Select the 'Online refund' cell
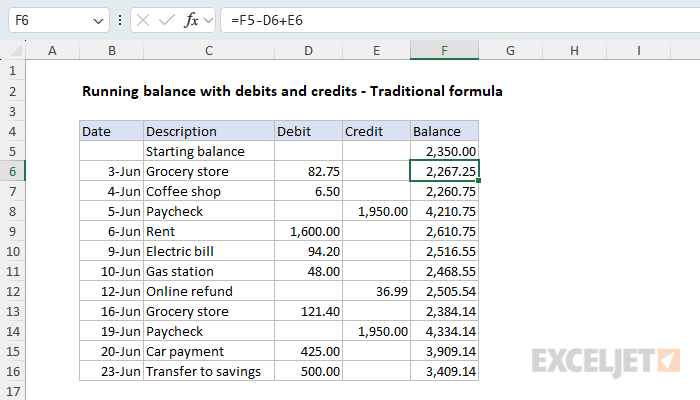The height and width of the screenshot is (400, 700). (x=208, y=291)
